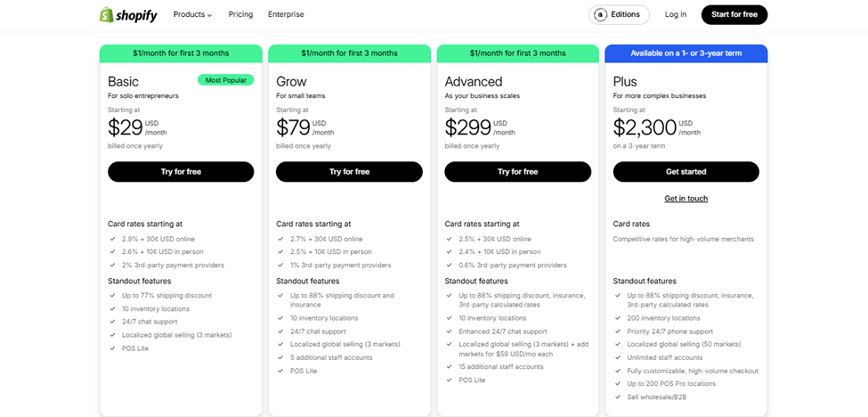Image resolution: width=868 pixels, height=417 pixels.
Task: Open the Pricing menu item
Action: 240,15
